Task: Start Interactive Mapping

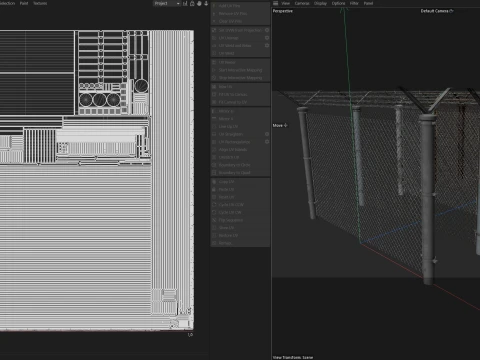Action: click(x=240, y=70)
